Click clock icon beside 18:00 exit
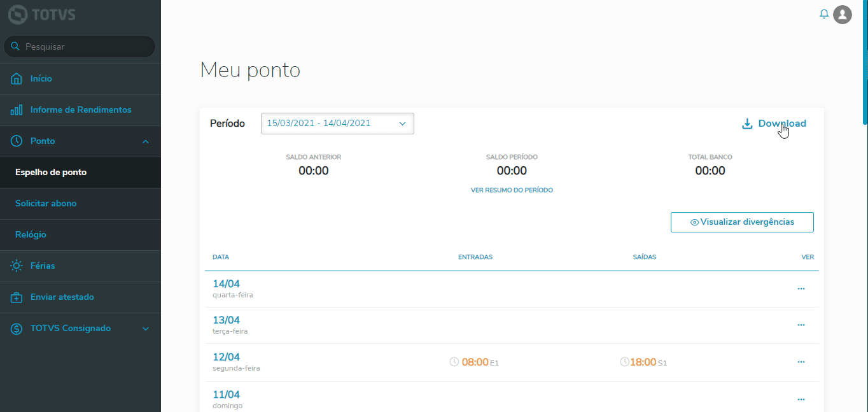This screenshot has height=412, width=868. click(x=625, y=362)
